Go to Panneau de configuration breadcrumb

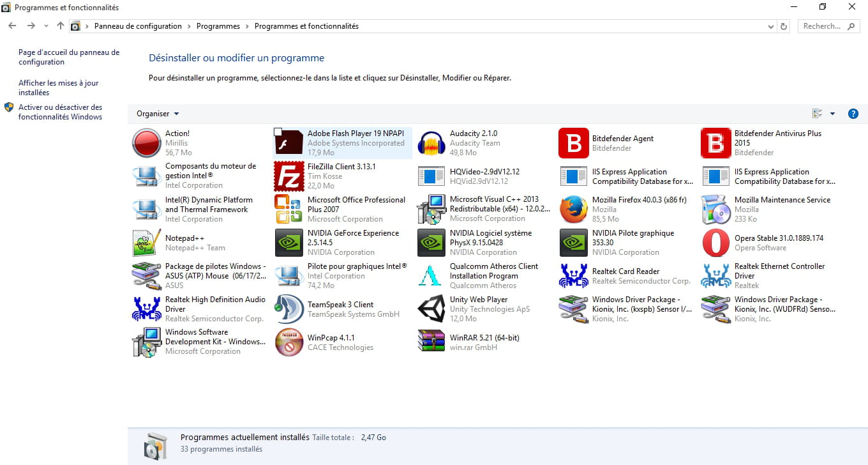(x=138, y=26)
